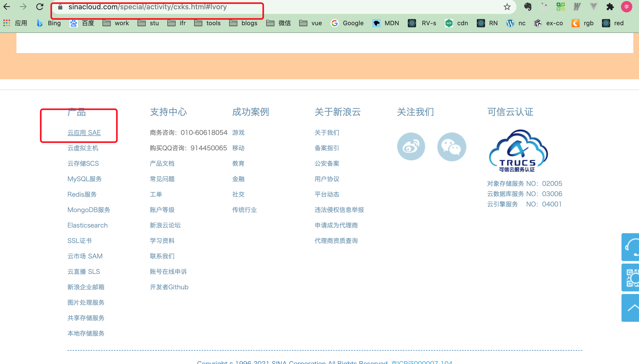Image resolution: width=639 pixels, height=364 pixels.
Task: Open the 开发者Github link
Action: (169, 287)
